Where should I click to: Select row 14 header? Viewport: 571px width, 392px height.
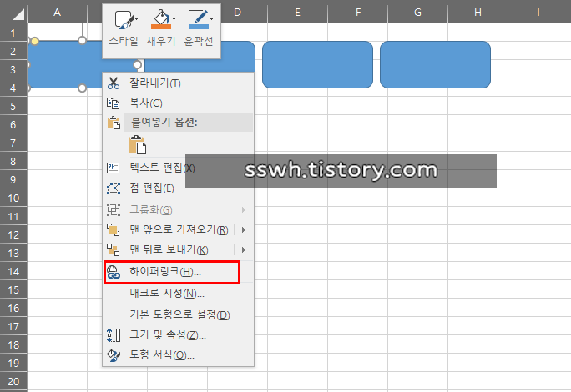13,272
